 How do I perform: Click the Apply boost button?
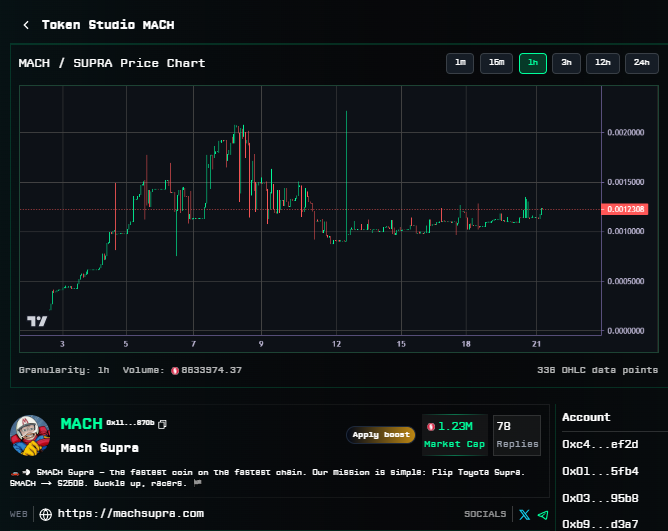(x=381, y=435)
